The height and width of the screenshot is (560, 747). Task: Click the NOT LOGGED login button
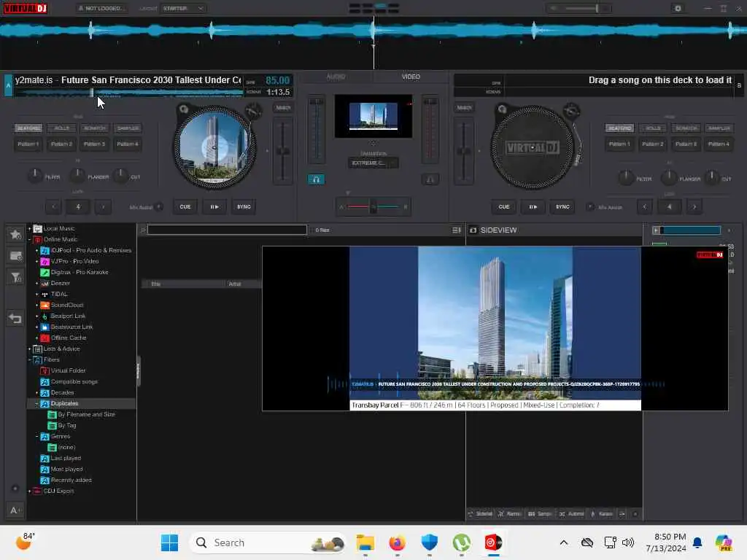(101, 8)
